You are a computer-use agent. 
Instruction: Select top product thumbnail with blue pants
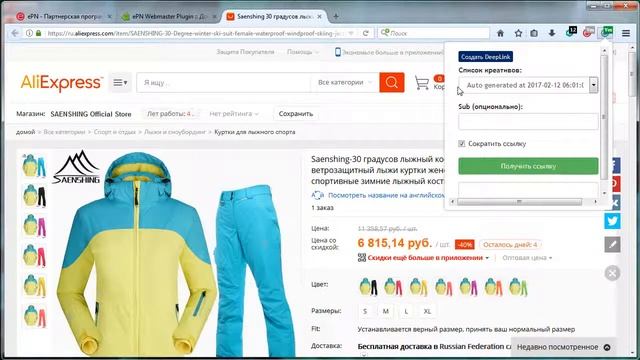point(34,165)
